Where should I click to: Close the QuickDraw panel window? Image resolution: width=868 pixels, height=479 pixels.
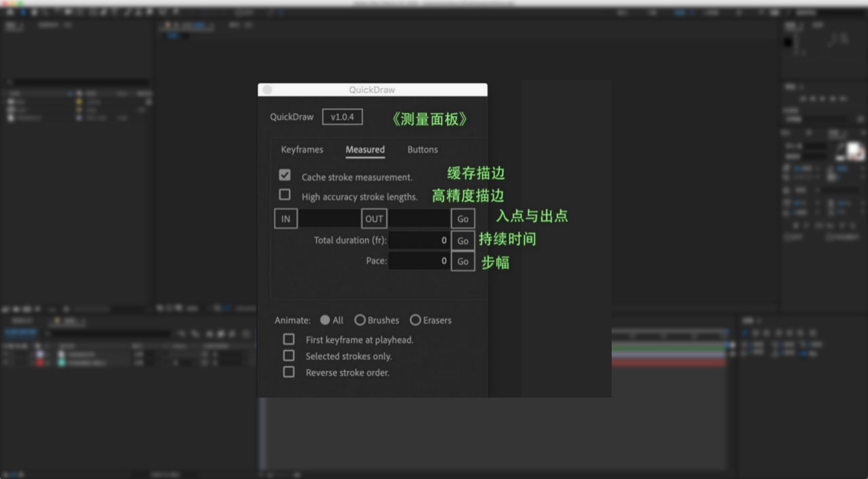coord(267,90)
